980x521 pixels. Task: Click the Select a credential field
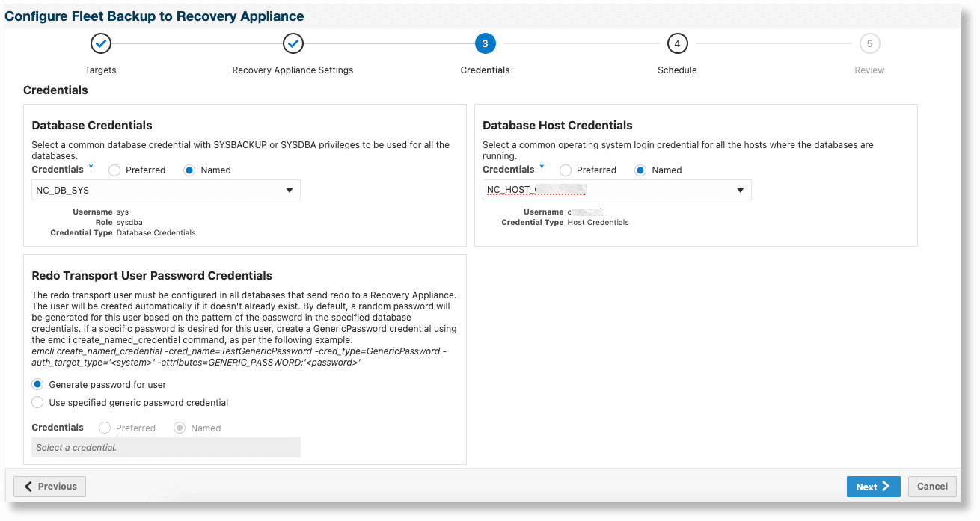point(166,447)
